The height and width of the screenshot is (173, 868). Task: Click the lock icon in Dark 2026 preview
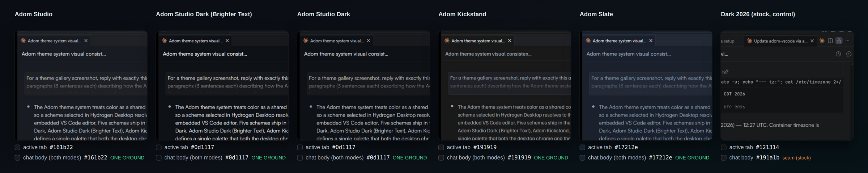click(839, 41)
